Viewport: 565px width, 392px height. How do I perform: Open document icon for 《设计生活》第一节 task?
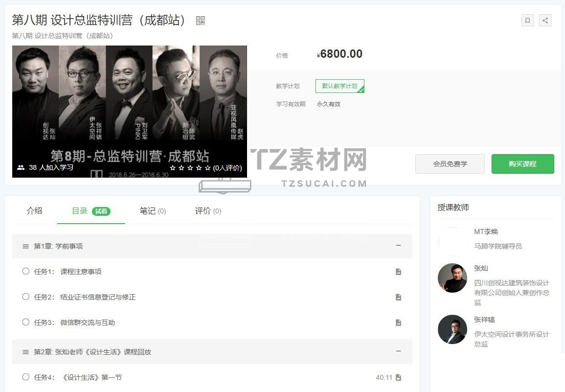click(398, 377)
